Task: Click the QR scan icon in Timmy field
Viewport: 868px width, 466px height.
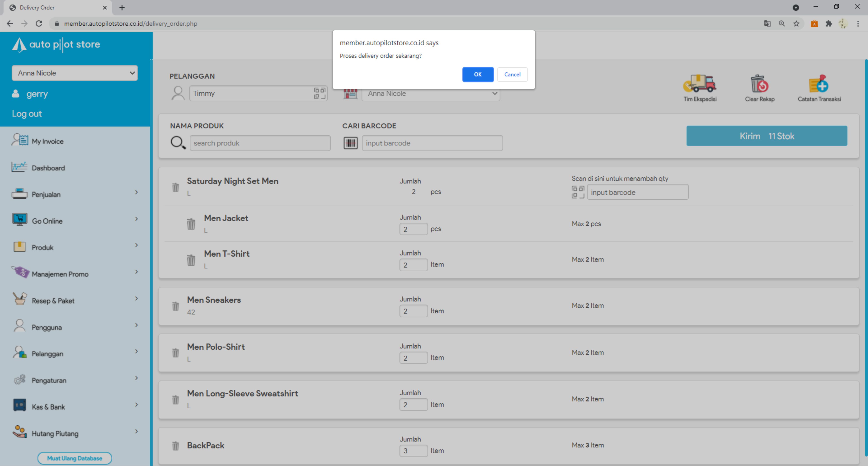Action: [319, 93]
